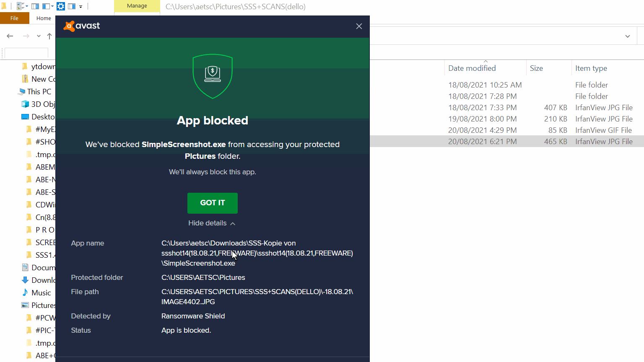Click the Ransomware Shield detected-by value

coord(193,316)
